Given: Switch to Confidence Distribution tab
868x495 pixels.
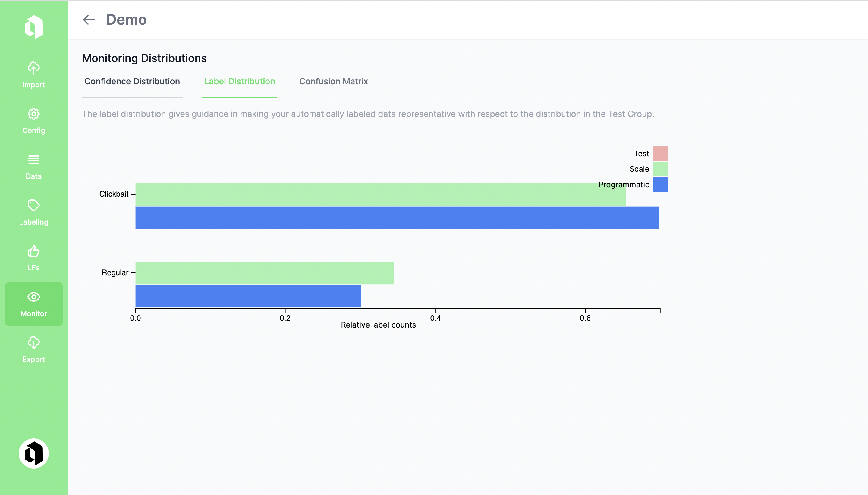Looking at the screenshot, I should pos(132,82).
